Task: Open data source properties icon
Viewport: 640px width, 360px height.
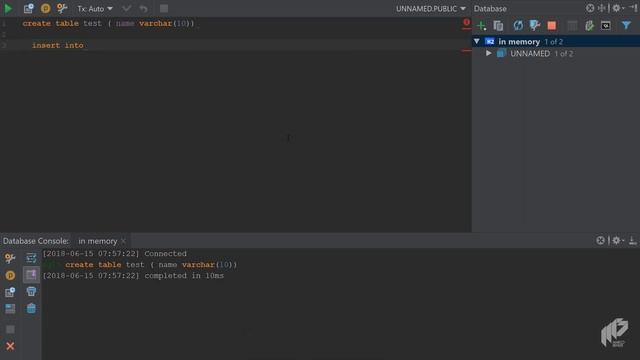Action: pyautogui.click(x=535, y=26)
